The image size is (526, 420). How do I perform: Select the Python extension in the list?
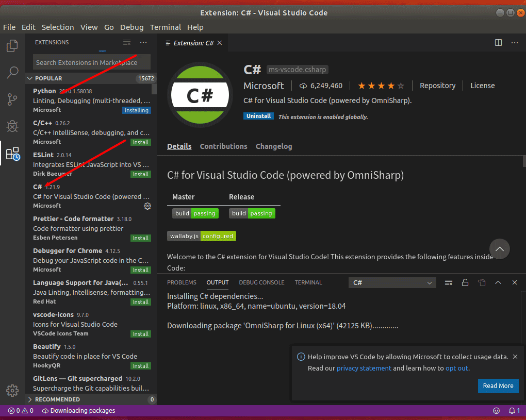click(x=91, y=100)
